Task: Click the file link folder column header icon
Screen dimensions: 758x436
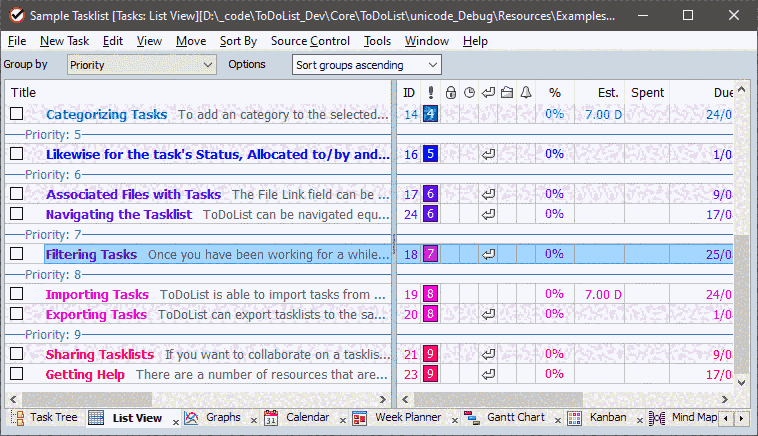Action: click(x=507, y=92)
